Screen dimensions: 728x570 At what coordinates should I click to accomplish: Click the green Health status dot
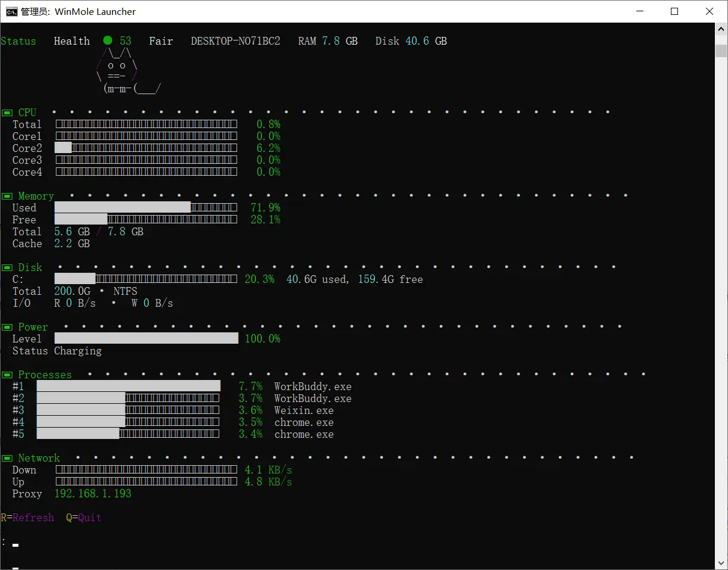pos(108,41)
